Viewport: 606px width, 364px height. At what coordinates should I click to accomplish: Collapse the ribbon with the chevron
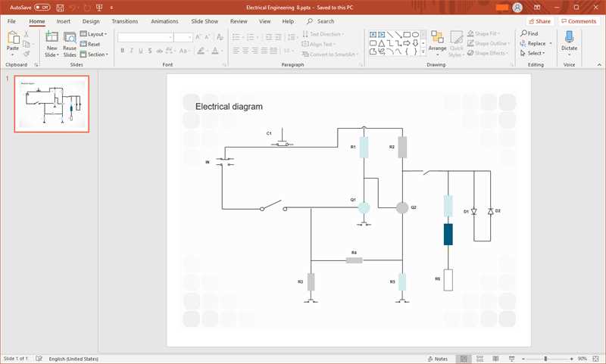click(x=599, y=64)
